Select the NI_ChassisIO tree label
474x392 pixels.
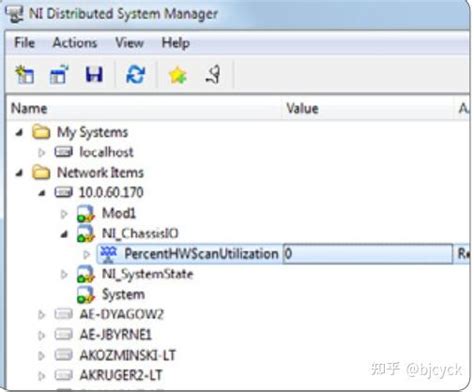coord(140,234)
